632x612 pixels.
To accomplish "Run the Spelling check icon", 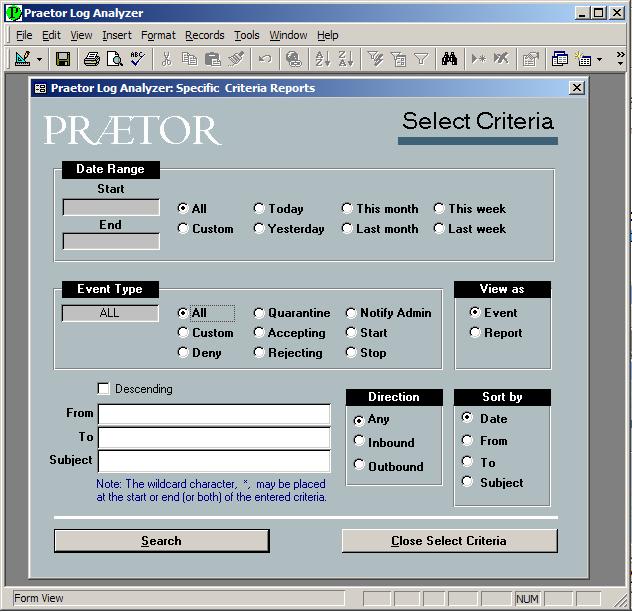I will [137, 59].
